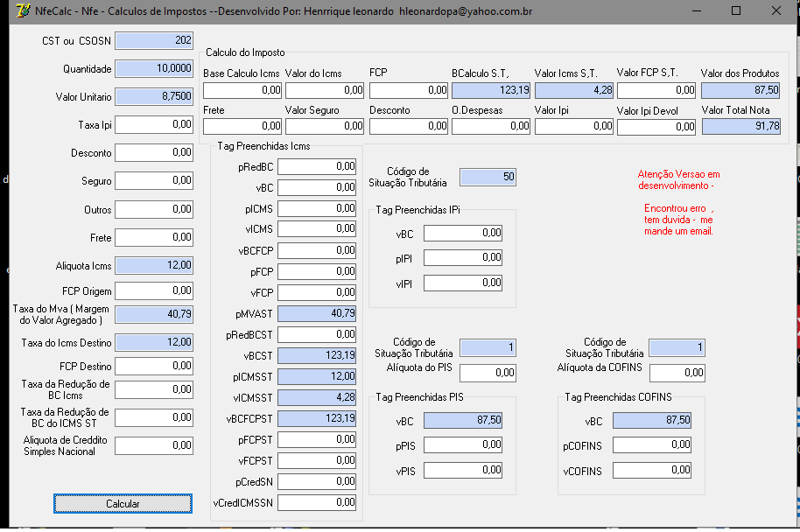Click the Taxa Ipi input
800x532 pixels.
(x=154, y=125)
